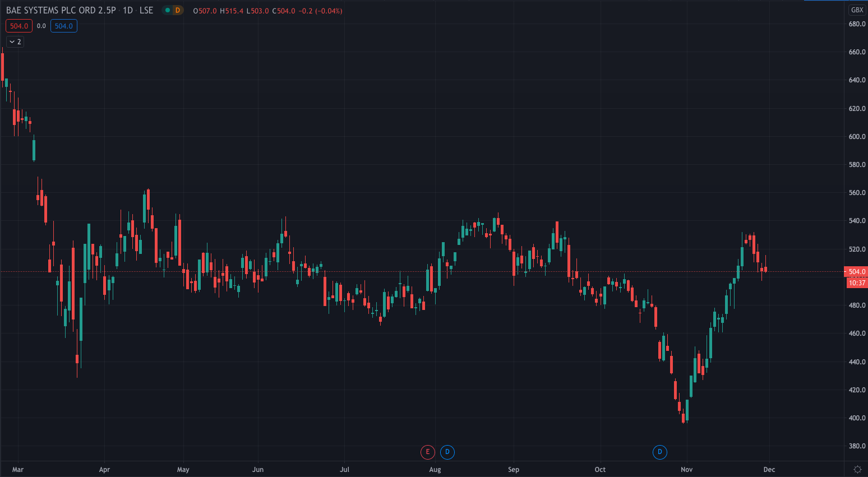
Task: Click the Oct label on time axis
Action: point(600,470)
